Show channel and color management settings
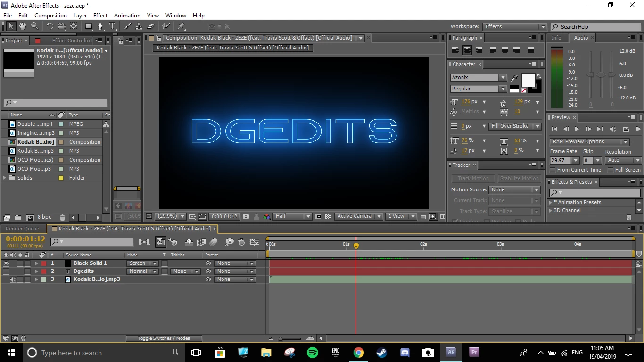The height and width of the screenshot is (362, 644). [267, 216]
